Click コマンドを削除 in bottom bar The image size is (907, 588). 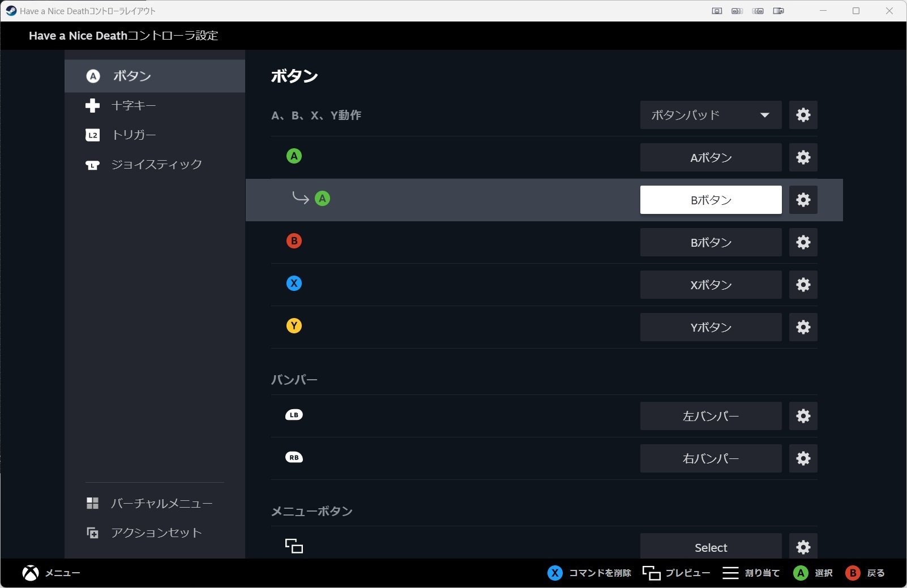600,573
